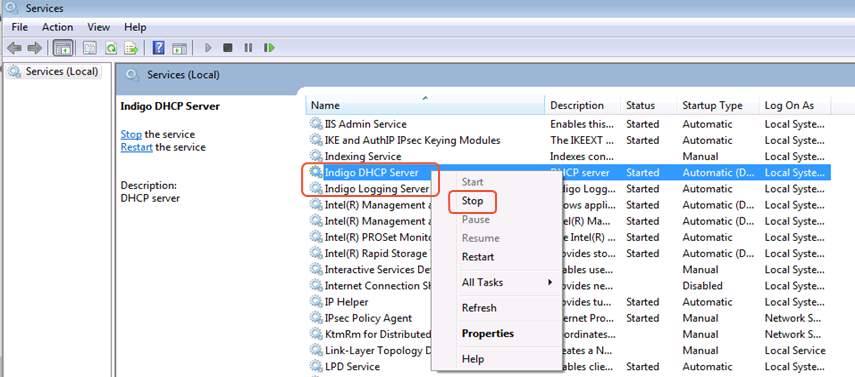Click the Disabled startup type cell
855x377 pixels.
(702, 285)
